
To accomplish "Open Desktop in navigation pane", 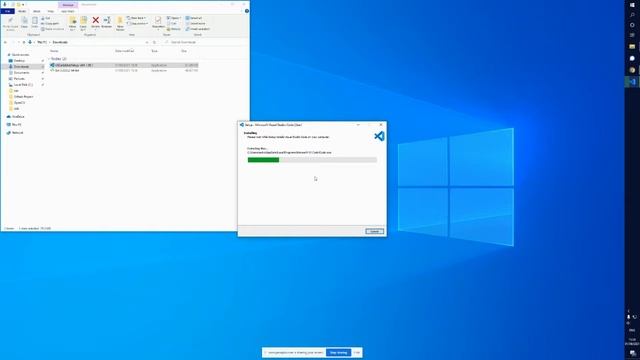I will pos(19,61).
